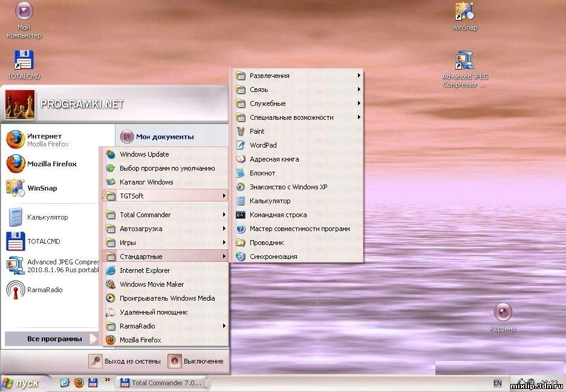This screenshot has height=392, width=566.
Task: Expand the TGTSoft program folder
Action: coord(165,195)
